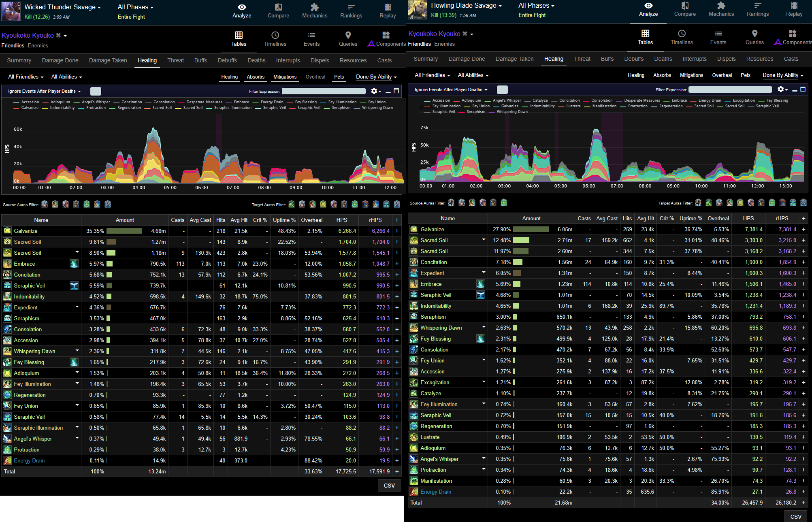Click Lustrate ability icon in Howling Blade table
The width and height of the screenshot is (812, 522).
414,437
